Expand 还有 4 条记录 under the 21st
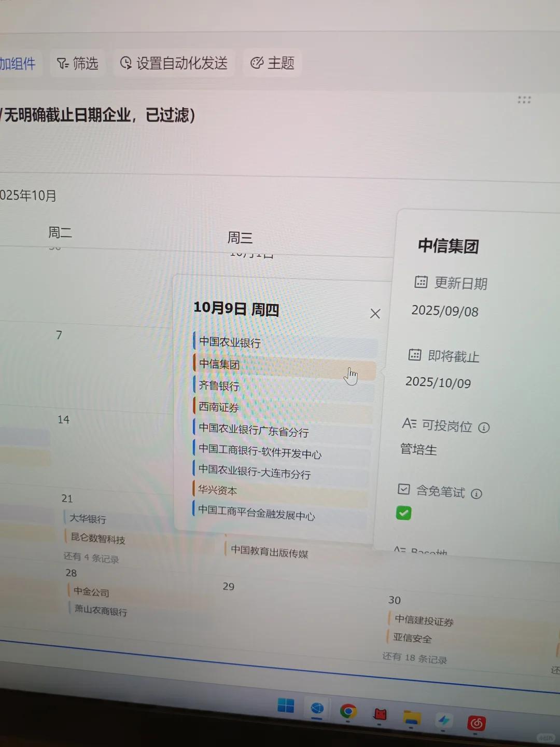Image resolution: width=560 pixels, height=747 pixels. (91, 558)
